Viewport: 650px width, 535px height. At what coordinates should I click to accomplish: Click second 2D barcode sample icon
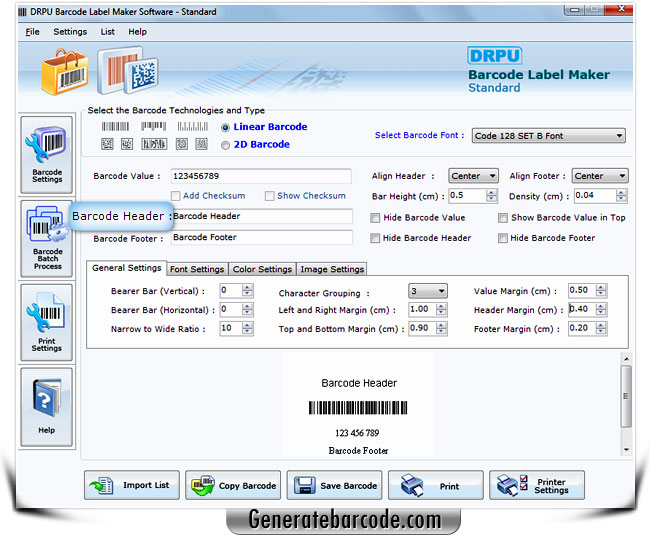pyautogui.click(x=127, y=144)
